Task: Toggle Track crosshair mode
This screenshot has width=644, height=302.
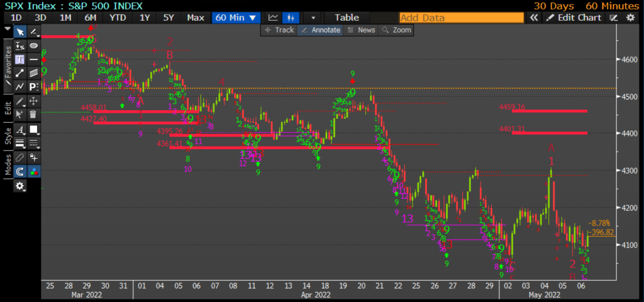Action: coord(279,30)
